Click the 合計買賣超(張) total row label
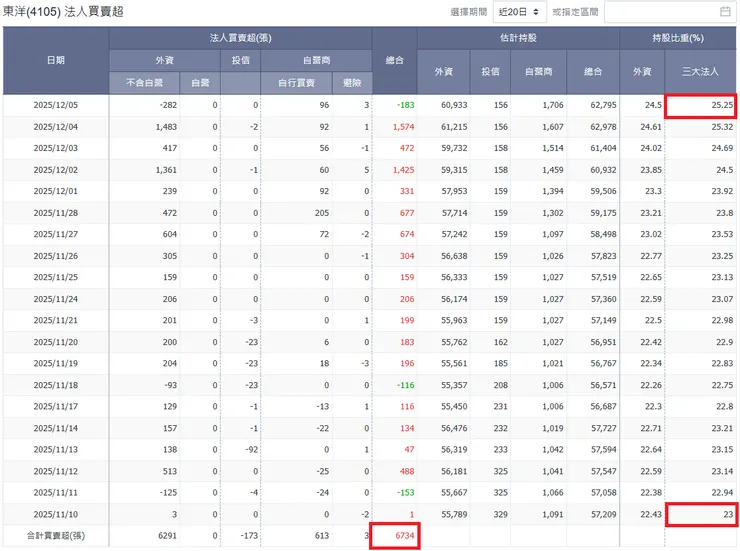This screenshot has height=551, width=740. tap(56, 536)
